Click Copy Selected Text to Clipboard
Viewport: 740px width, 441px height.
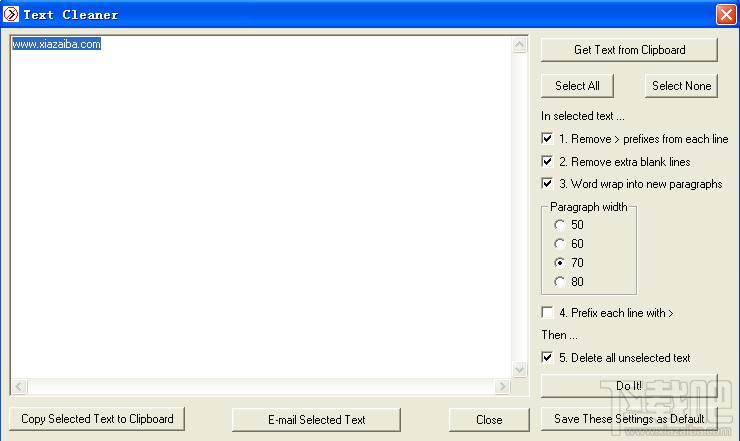(97, 419)
